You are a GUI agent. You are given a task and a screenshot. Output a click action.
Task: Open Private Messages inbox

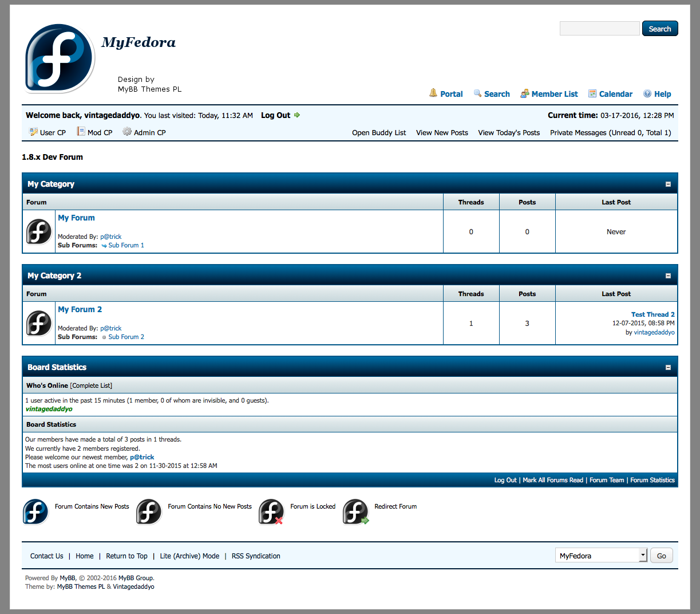pyautogui.click(x=610, y=133)
